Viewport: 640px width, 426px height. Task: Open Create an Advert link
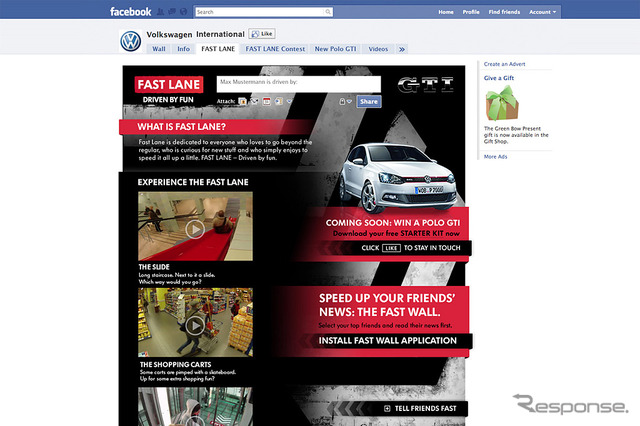(504, 64)
